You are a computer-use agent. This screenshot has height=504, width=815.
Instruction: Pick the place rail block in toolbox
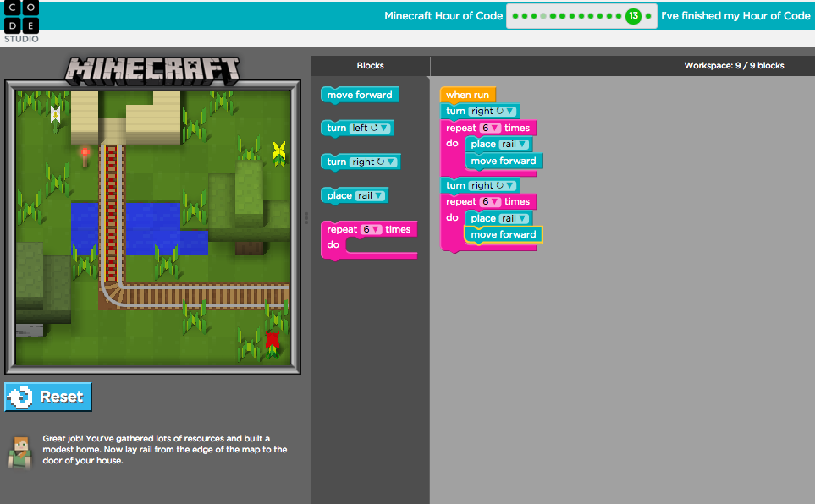[x=355, y=196]
